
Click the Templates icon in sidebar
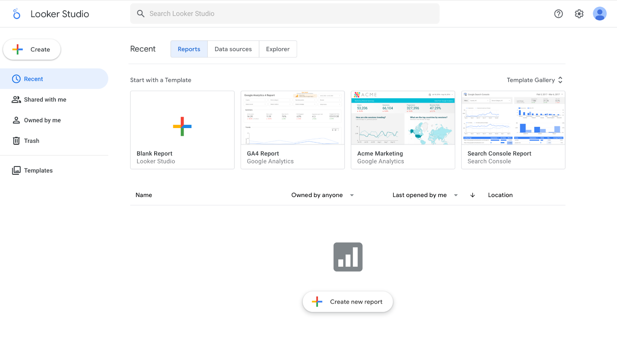(16, 170)
